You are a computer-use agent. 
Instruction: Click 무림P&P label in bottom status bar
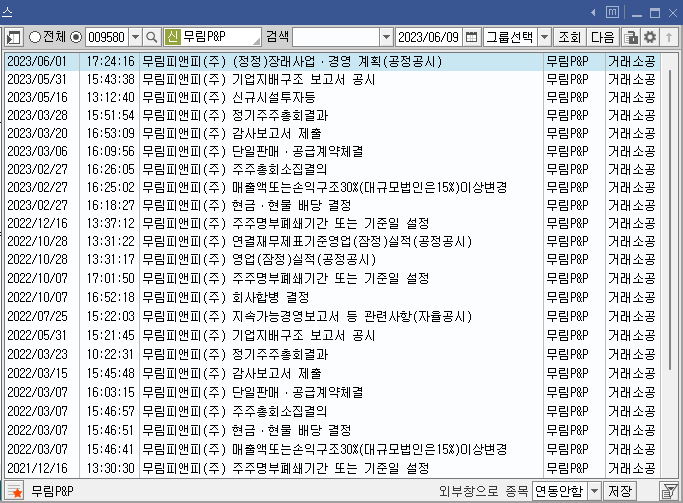(x=53, y=491)
